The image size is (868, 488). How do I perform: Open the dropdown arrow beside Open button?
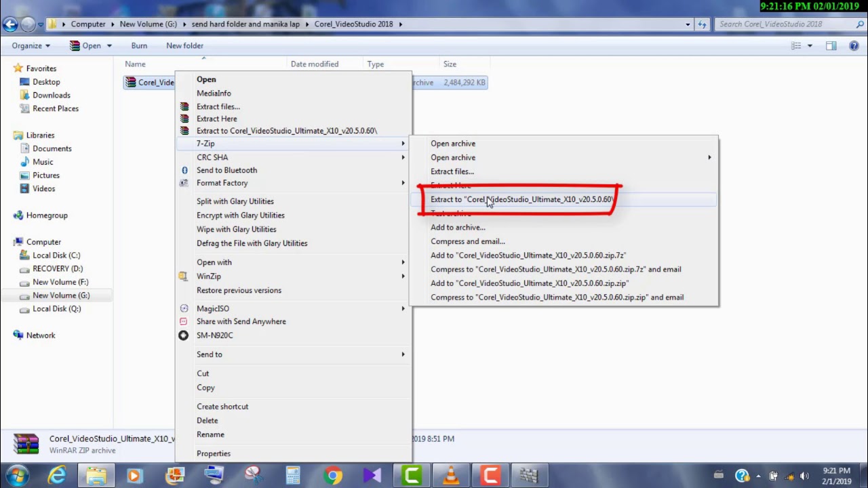coord(109,46)
